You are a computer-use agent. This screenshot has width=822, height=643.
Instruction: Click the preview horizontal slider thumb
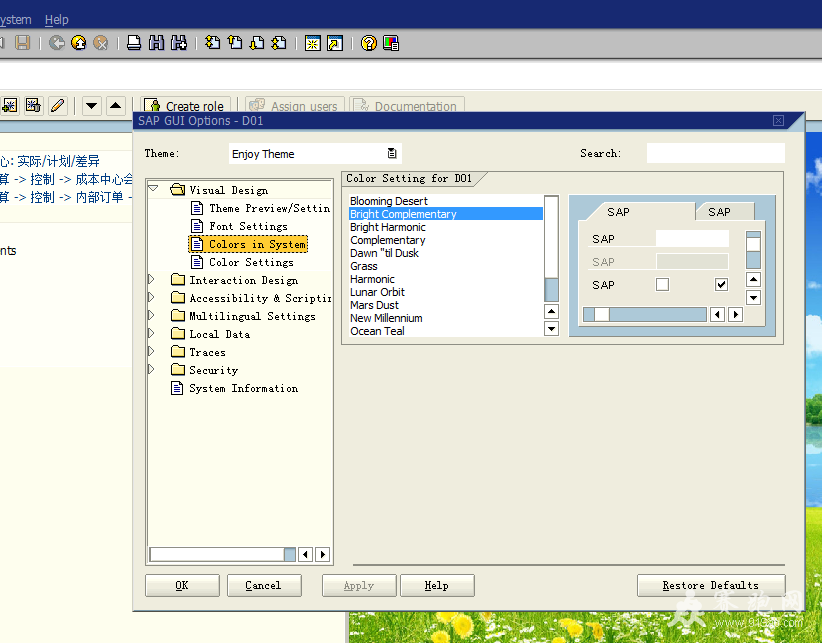(x=601, y=314)
